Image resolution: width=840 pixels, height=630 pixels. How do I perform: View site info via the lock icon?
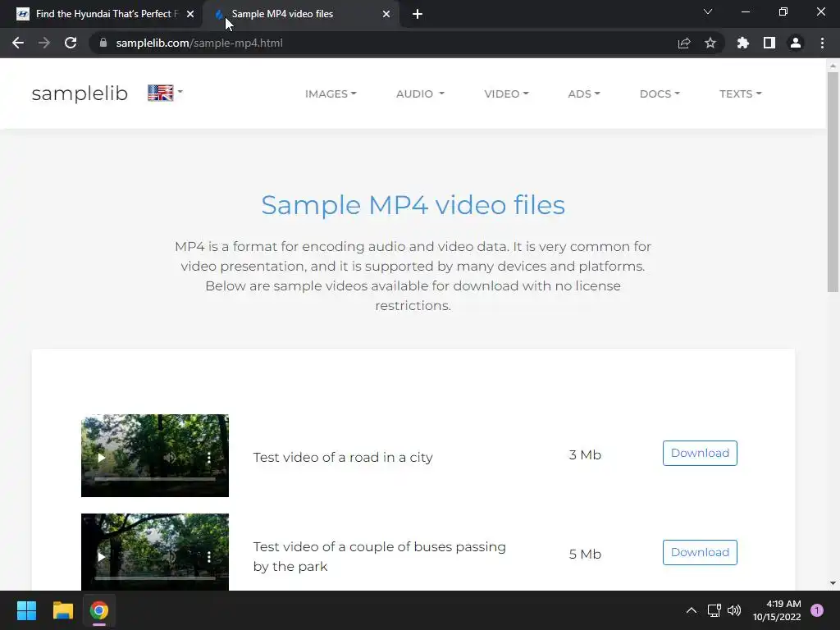103,43
